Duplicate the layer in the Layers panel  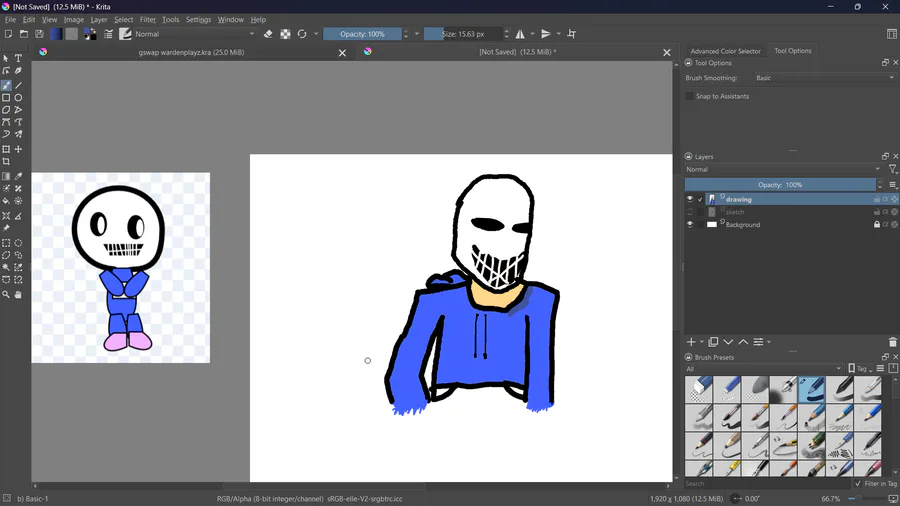click(713, 342)
